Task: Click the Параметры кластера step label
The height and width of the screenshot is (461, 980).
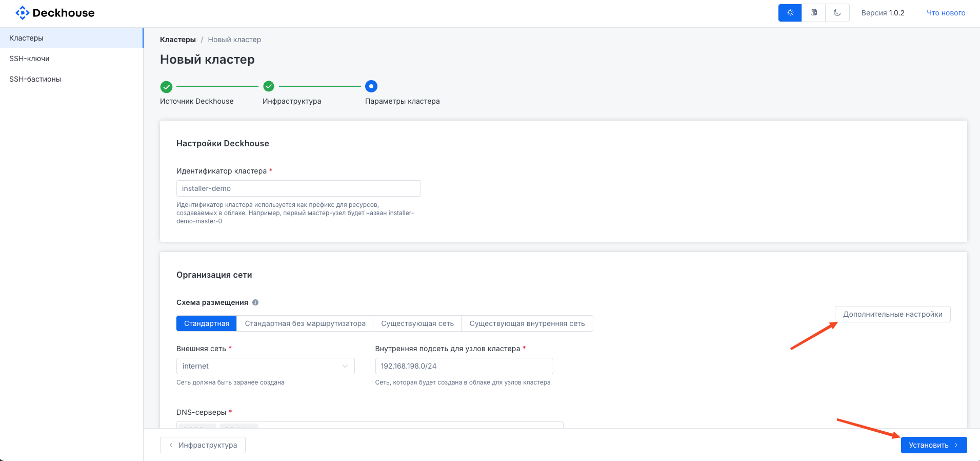Action: coord(403,101)
